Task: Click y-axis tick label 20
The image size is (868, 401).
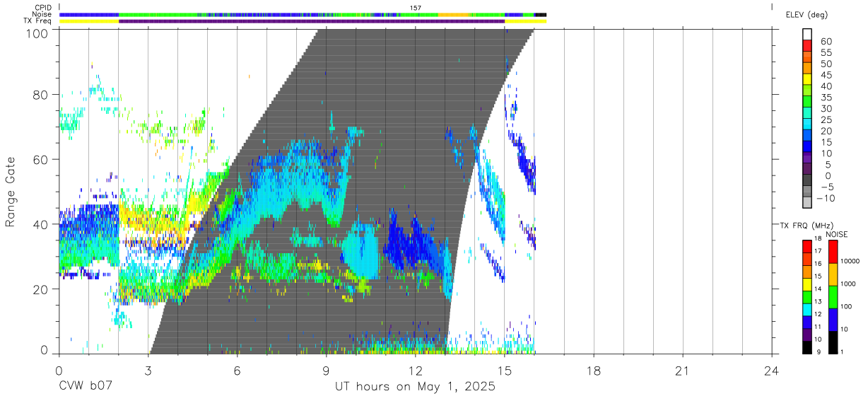Action: [x=40, y=289]
